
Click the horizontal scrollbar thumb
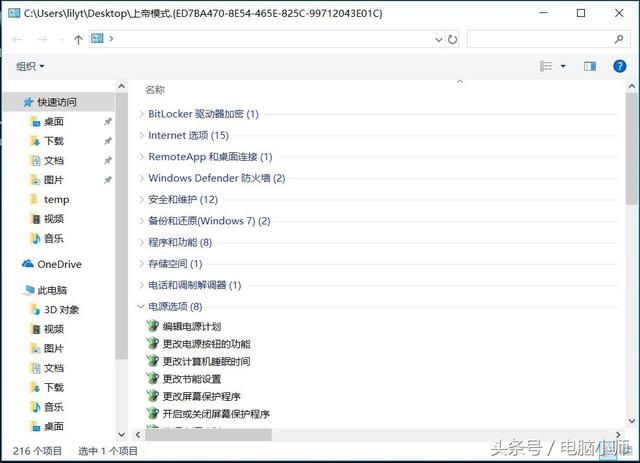(x=209, y=435)
